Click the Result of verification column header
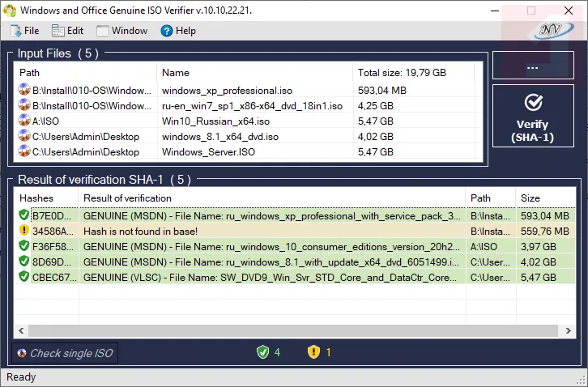Screen dimensions: 588x387 tap(272, 198)
